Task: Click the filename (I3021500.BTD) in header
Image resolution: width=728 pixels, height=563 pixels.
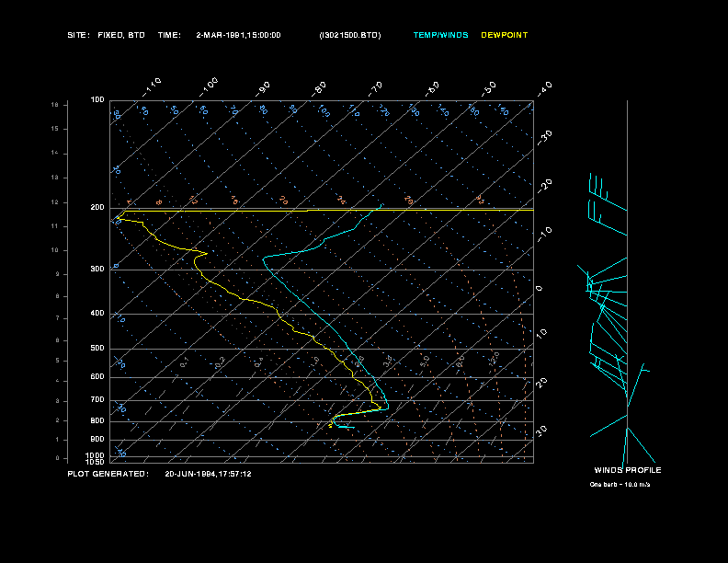Action: coord(349,35)
